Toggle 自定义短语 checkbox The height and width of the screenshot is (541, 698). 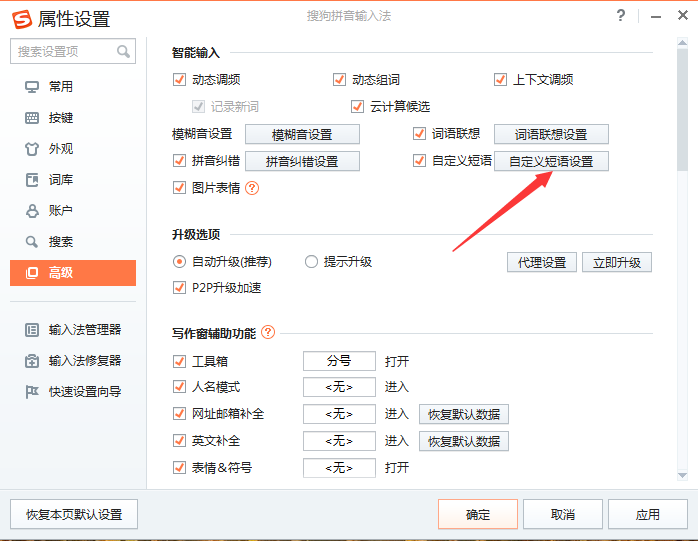(419, 160)
